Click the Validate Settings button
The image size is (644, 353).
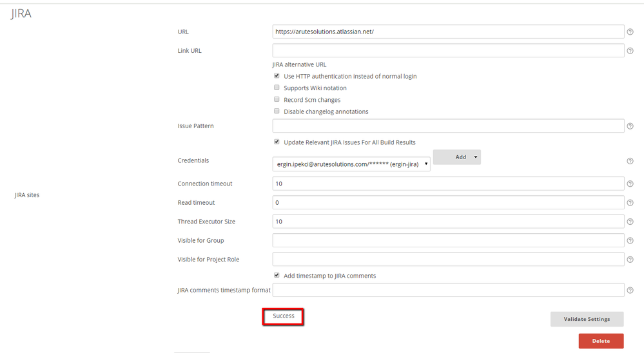point(587,319)
